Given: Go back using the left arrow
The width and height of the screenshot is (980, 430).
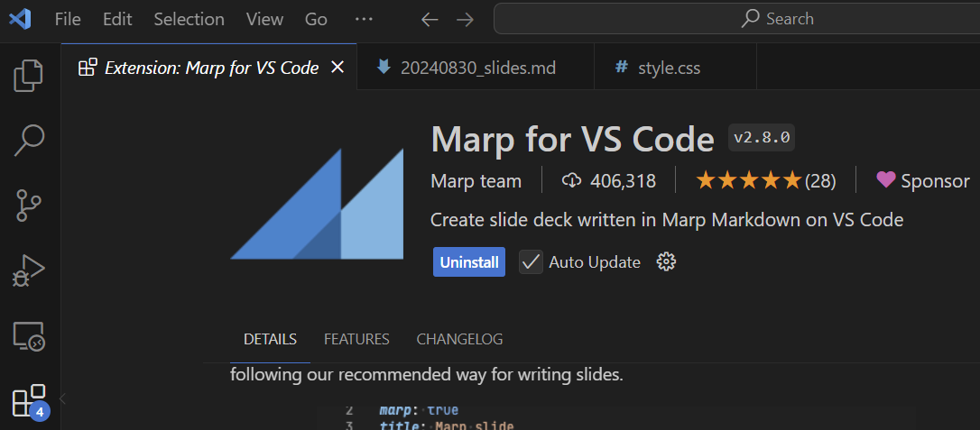Looking at the screenshot, I should (x=430, y=20).
